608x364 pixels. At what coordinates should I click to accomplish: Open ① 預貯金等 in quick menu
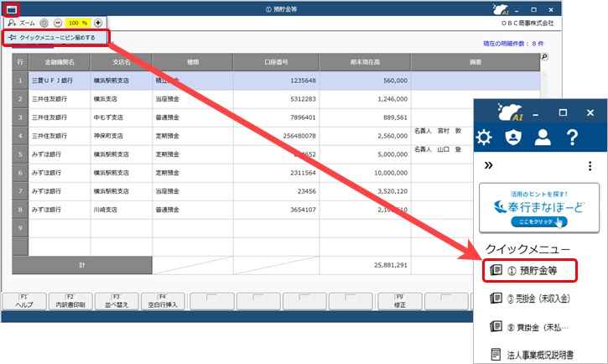530,271
